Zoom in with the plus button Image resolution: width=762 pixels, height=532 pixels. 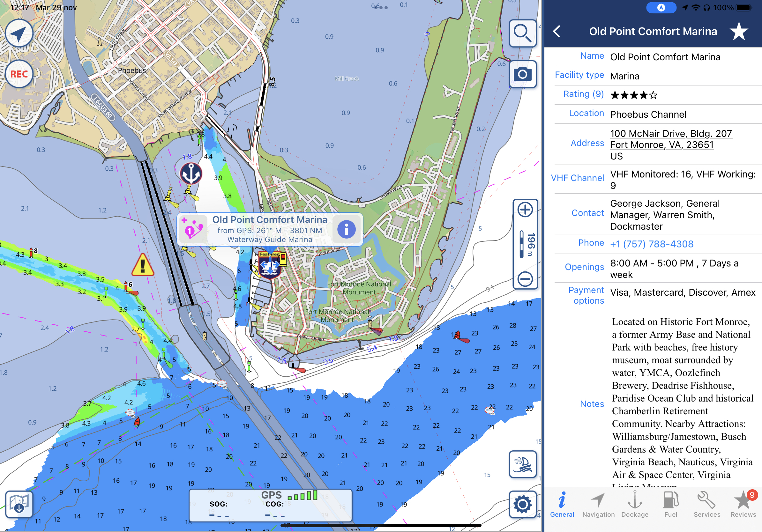pyautogui.click(x=525, y=210)
